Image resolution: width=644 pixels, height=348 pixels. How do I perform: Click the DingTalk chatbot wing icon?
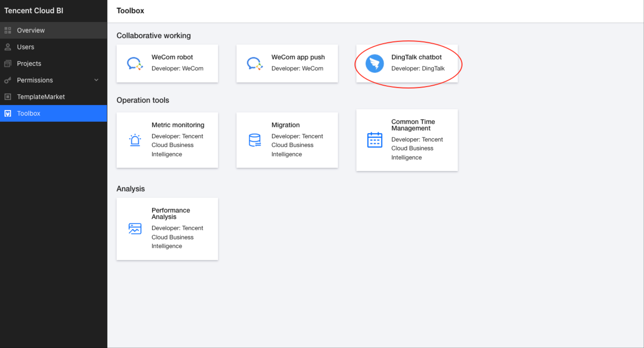(x=374, y=63)
